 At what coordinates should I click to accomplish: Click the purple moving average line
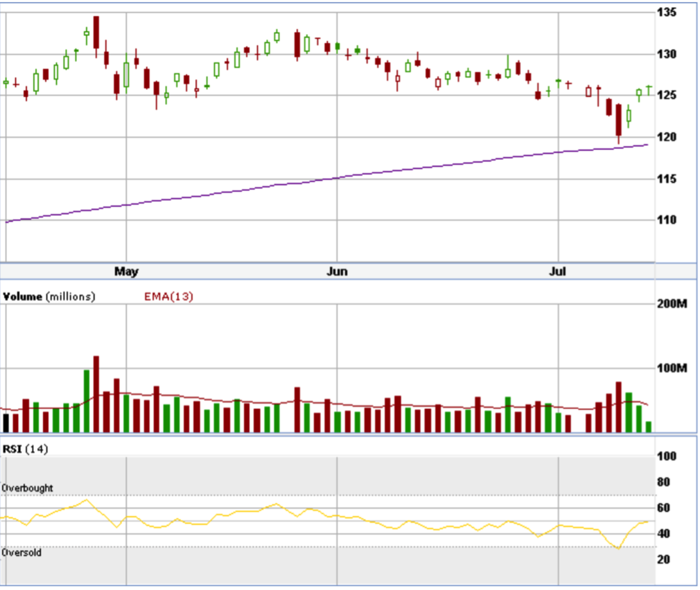(x=337, y=178)
